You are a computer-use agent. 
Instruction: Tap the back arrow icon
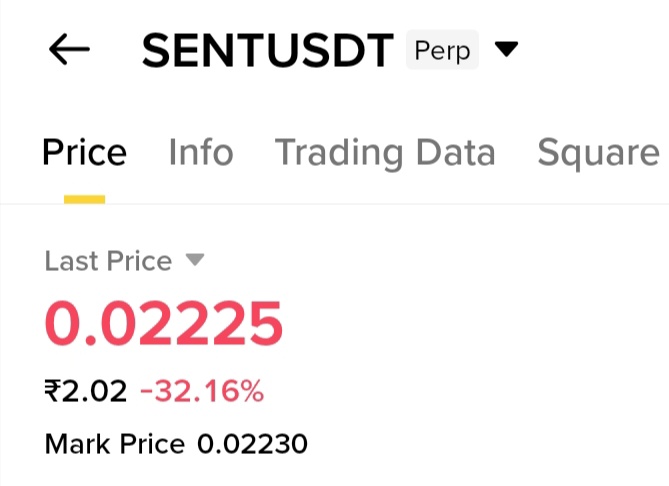pyautogui.click(x=69, y=50)
